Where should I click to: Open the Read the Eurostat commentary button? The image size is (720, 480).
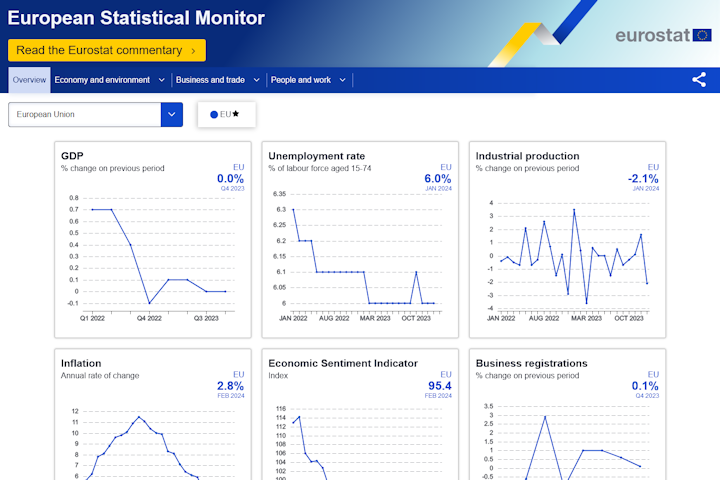[x=106, y=50]
